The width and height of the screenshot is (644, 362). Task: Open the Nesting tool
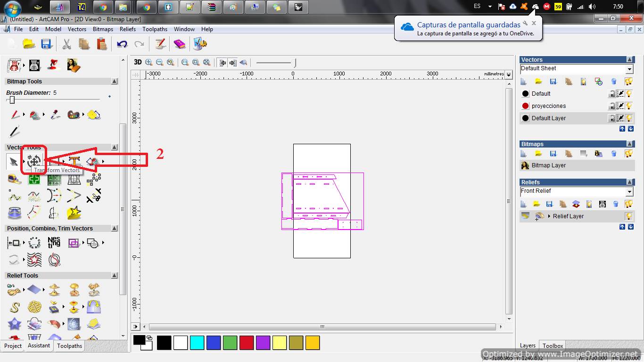[54, 243]
